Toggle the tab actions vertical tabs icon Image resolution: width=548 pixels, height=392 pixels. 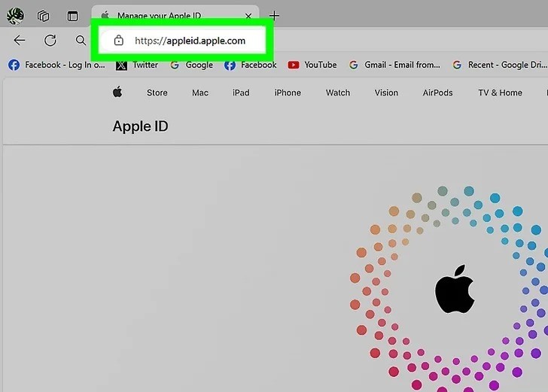pos(72,16)
